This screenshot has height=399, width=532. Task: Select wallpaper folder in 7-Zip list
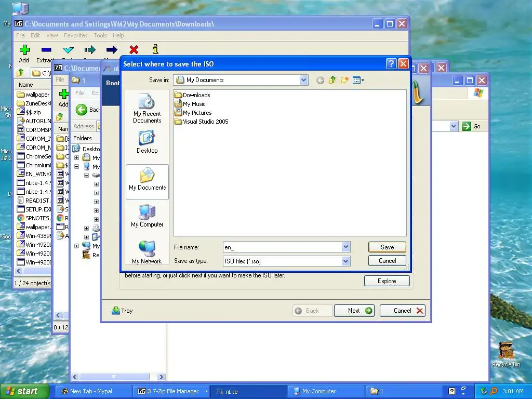[x=34, y=95]
